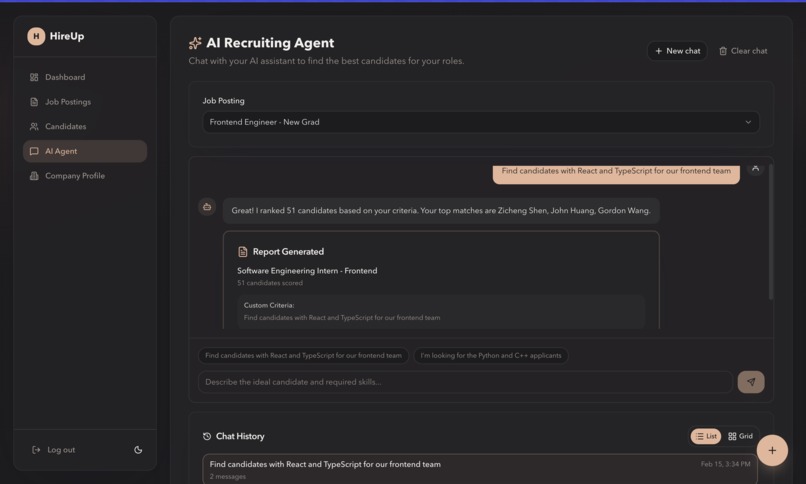Switch chat history to List view
The width and height of the screenshot is (806, 484).
(706, 436)
